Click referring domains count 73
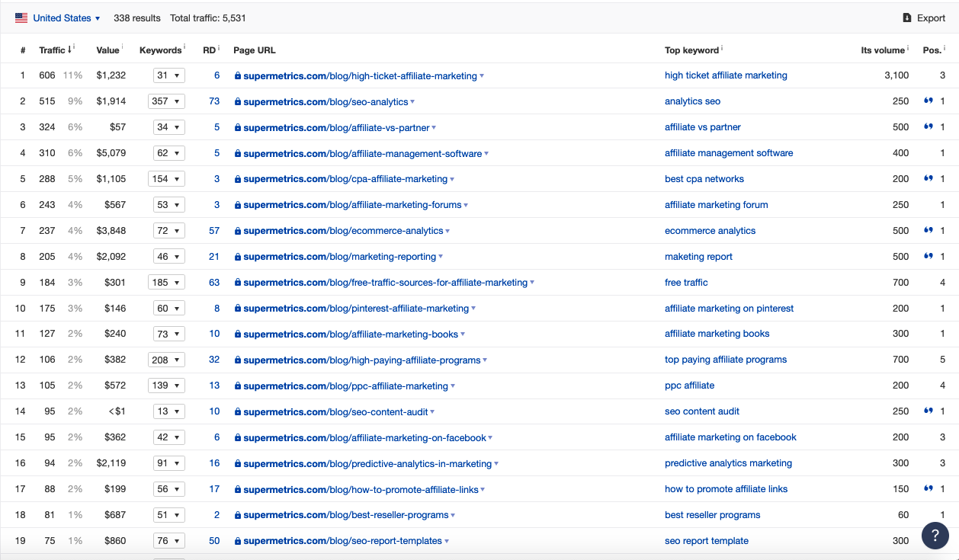The image size is (959, 560). 214,101
